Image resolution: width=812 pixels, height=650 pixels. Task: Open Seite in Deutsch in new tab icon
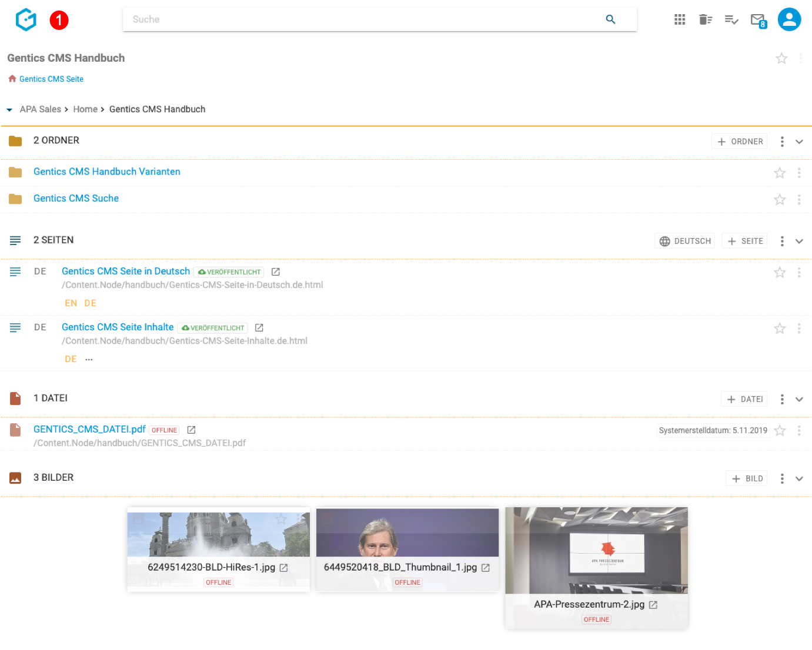click(x=276, y=272)
